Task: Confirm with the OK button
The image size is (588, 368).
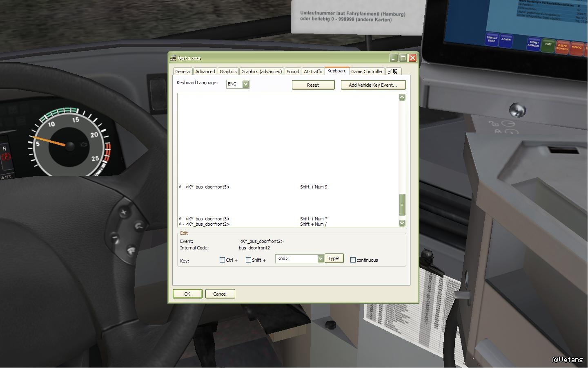Action: (187, 294)
